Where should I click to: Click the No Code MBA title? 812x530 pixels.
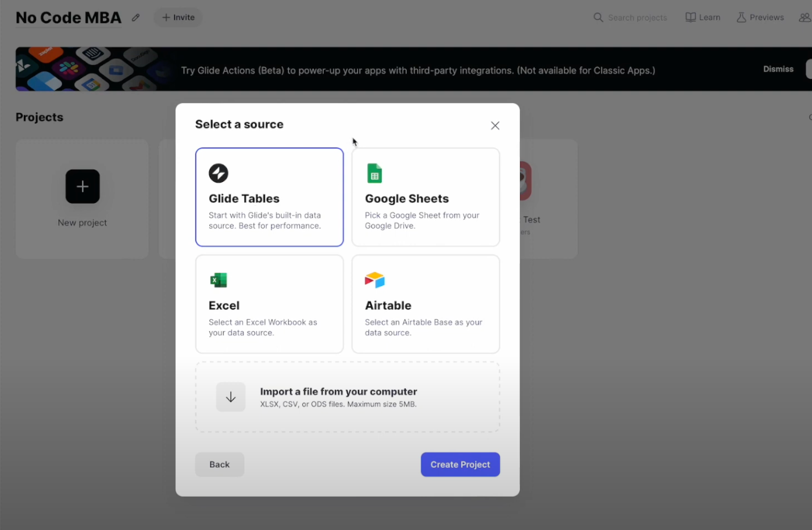[x=69, y=18]
